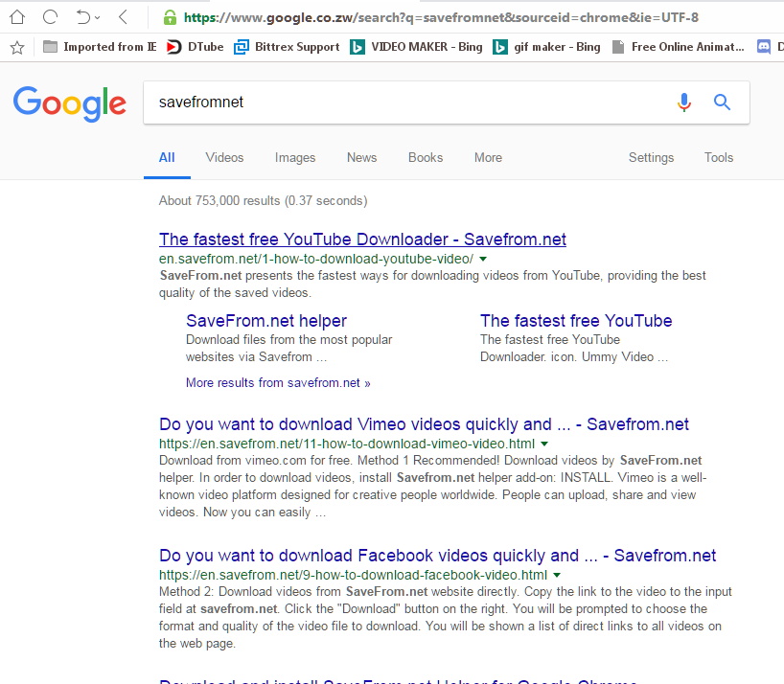Viewport: 784px width, 684px height.
Task: Start voice search with the microphone icon
Action: [x=683, y=103]
